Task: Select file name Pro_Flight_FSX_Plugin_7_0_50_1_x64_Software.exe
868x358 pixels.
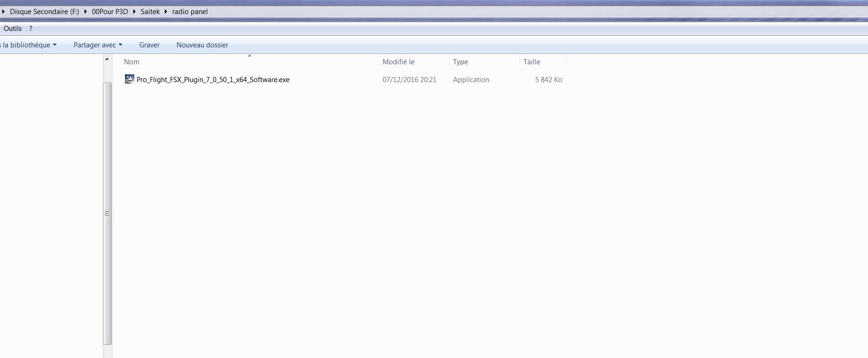Action: (213, 80)
